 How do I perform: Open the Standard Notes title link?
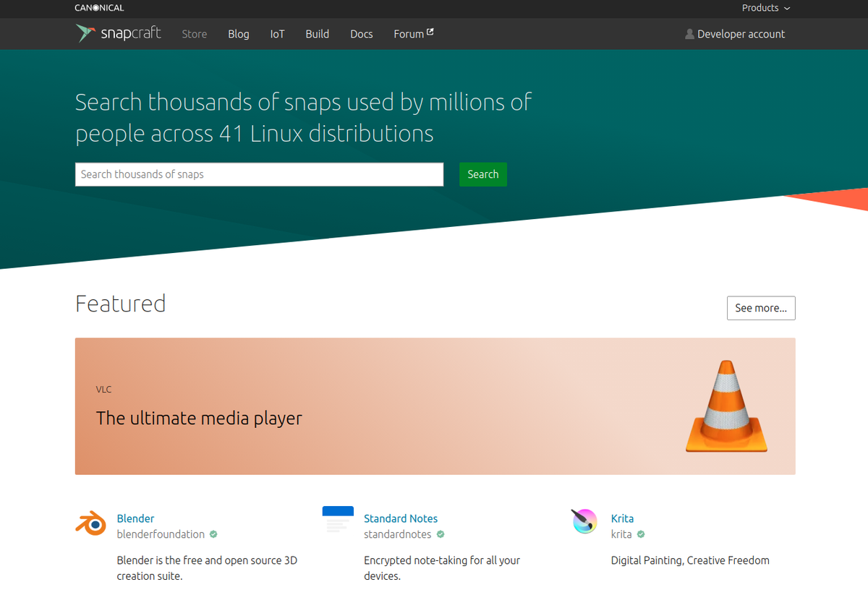(401, 518)
